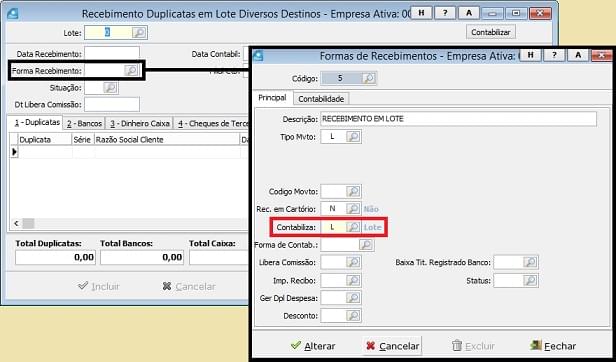Click the Contabiliza field search icon
Screen dimensions: 616x362
354,227
